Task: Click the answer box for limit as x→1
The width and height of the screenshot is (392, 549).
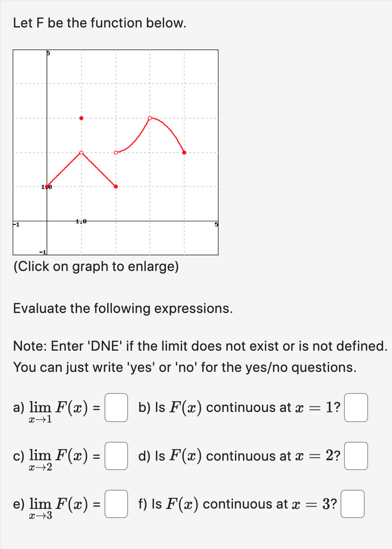Action: (x=116, y=408)
